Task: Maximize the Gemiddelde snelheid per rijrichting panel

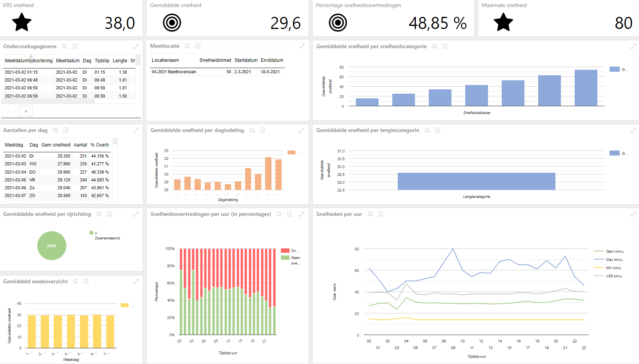Action: (x=136, y=214)
